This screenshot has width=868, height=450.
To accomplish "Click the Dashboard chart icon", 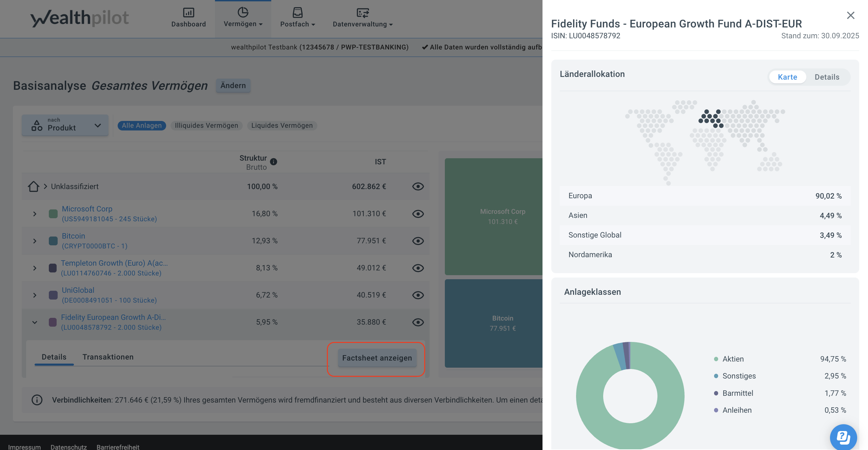I will 189,13.
